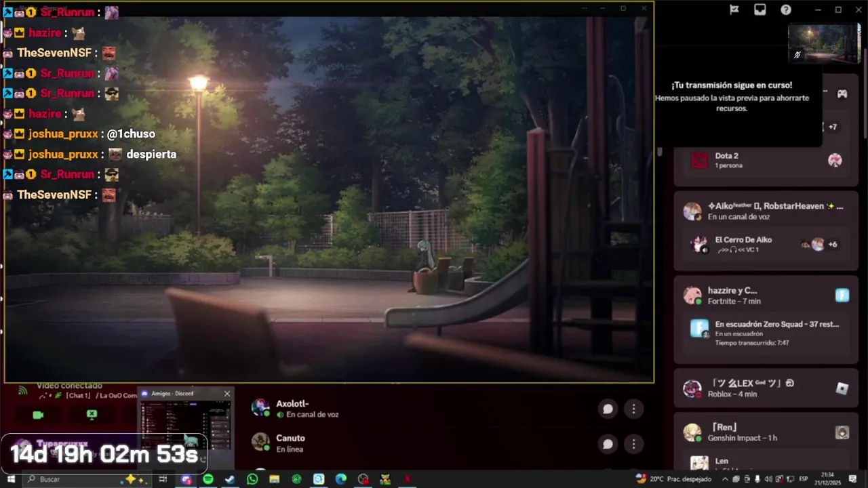Switch ESP keyboard language indicator
This screenshot has height=488, width=868.
[804, 479]
